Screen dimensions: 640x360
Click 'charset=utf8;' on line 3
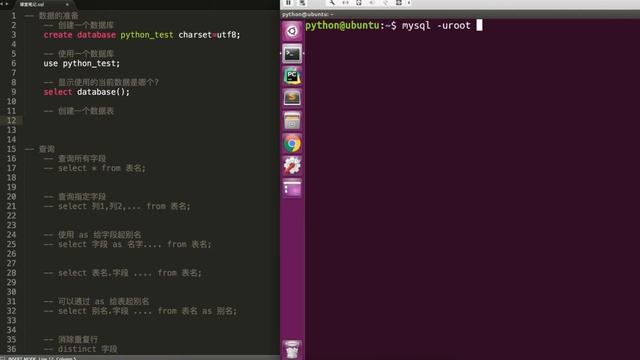coord(209,35)
